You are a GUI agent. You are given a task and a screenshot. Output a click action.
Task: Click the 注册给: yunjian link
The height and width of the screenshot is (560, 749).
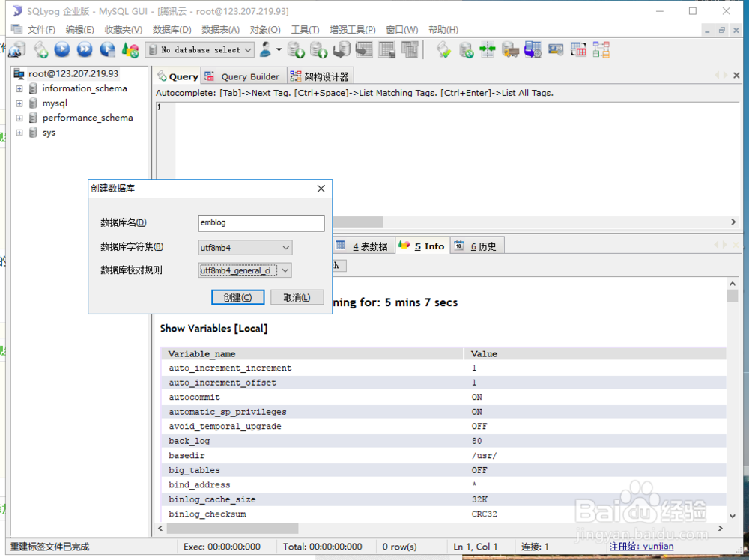click(641, 547)
